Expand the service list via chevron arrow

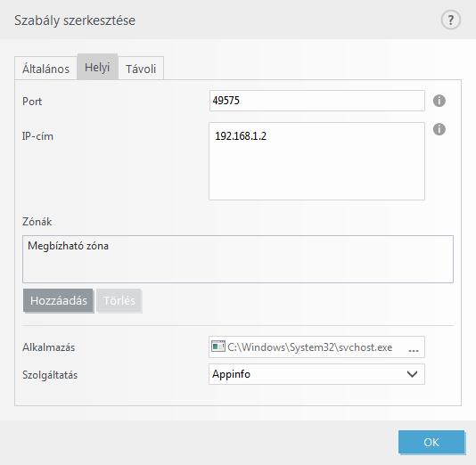412,374
